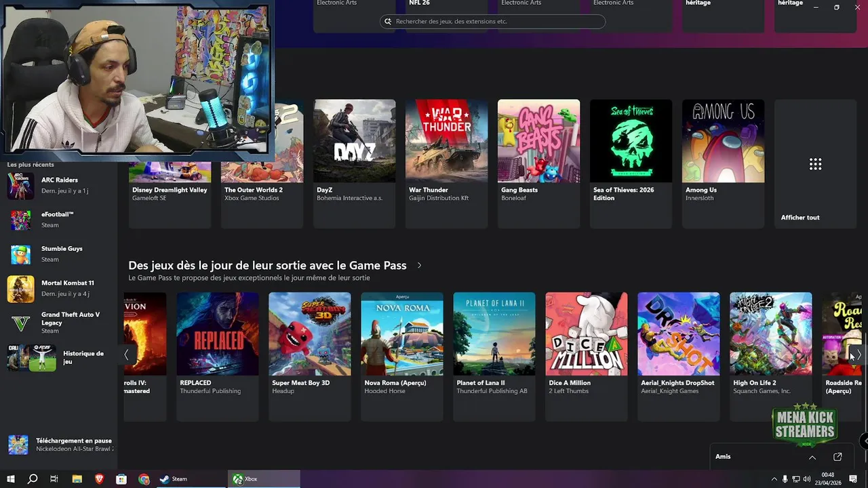Click 'Bohemia Interactive a.s.' publisher text
The height and width of the screenshot is (488, 868).
point(349,198)
